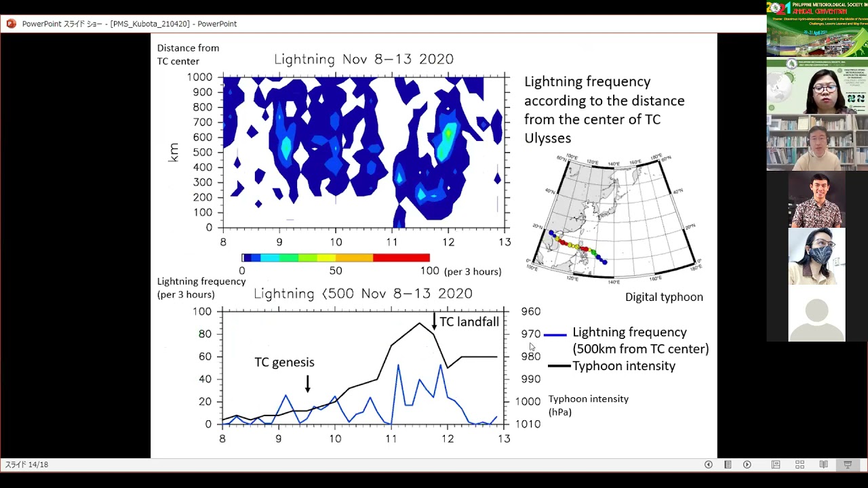Screen dimensions: 868x488
Task: Select the man in patterned shirt tile
Action: (x=817, y=199)
